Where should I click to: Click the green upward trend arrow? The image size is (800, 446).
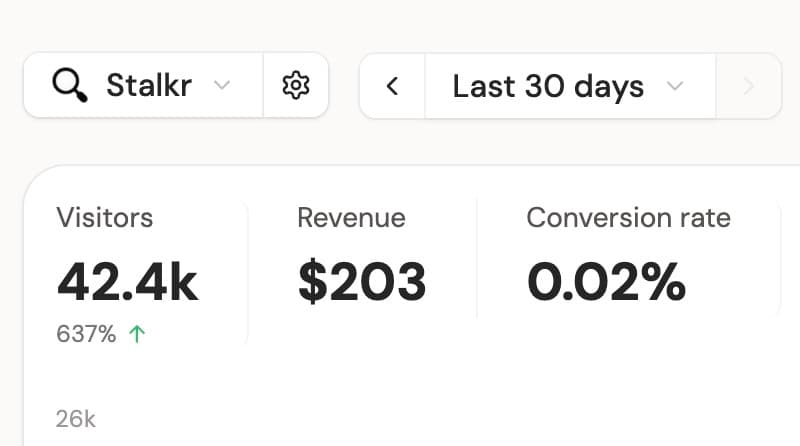point(137,334)
